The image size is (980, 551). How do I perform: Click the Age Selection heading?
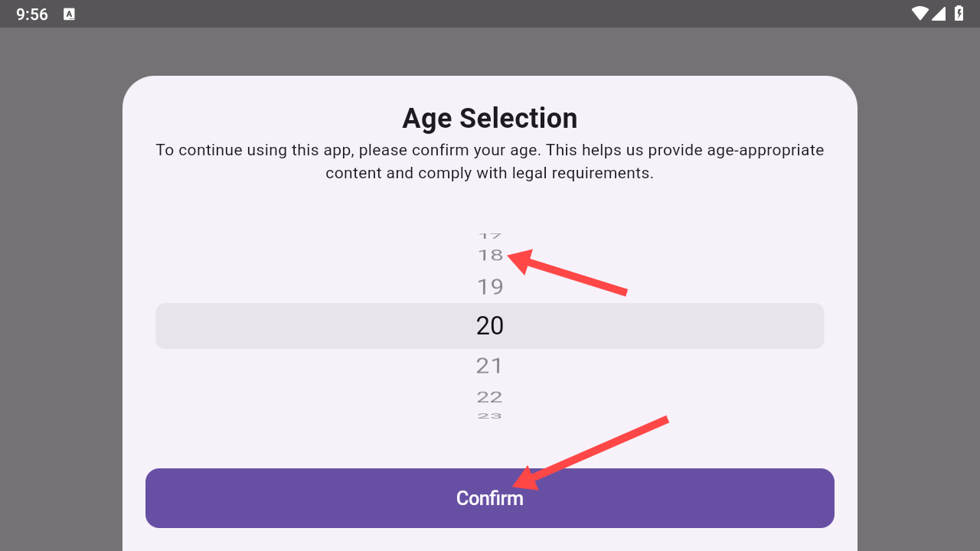tap(490, 118)
